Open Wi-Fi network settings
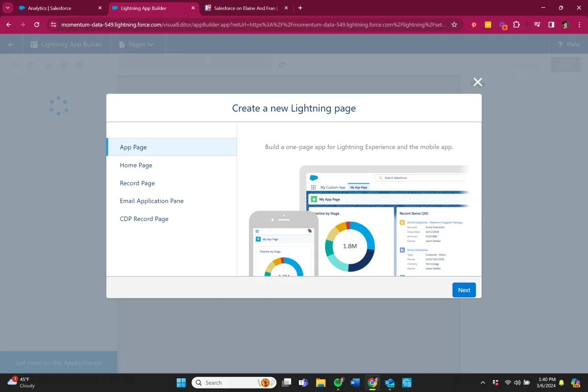Image resolution: width=588 pixels, height=392 pixels. [x=508, y=383]
